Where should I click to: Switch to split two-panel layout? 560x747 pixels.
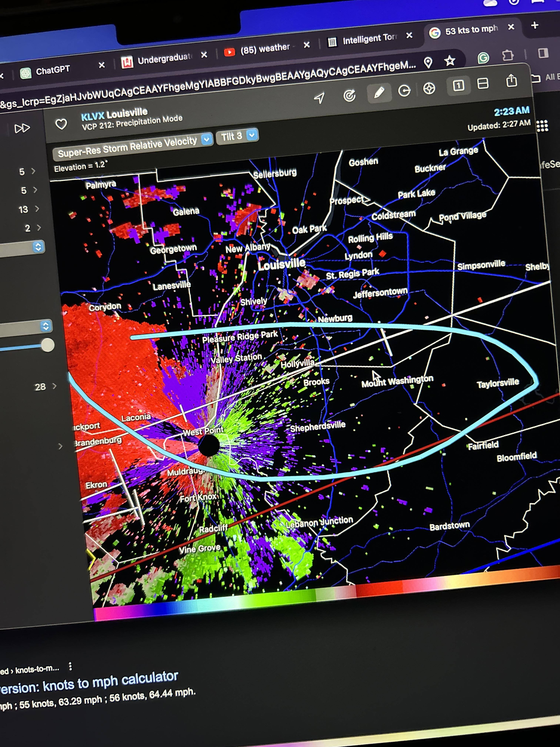[483, 83]
